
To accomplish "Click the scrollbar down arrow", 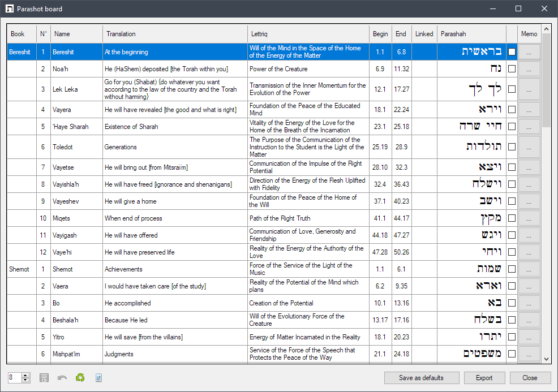I will pyautogui.click(x=546, y=359).
